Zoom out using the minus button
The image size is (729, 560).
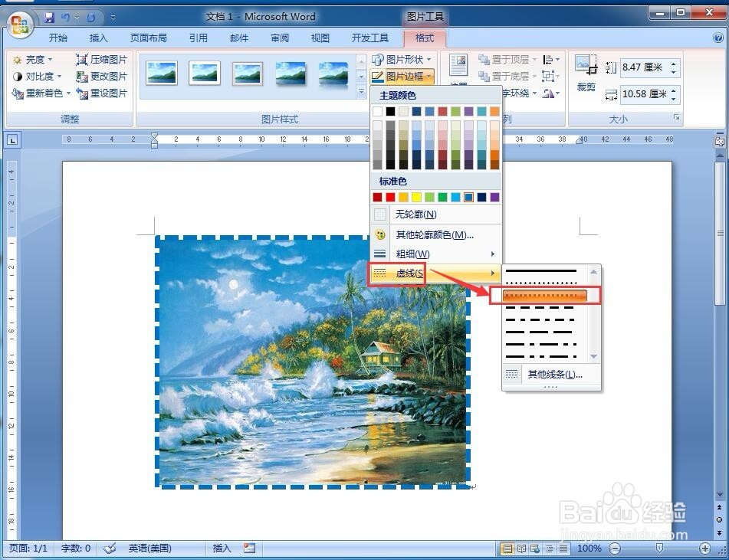(615, 549)
